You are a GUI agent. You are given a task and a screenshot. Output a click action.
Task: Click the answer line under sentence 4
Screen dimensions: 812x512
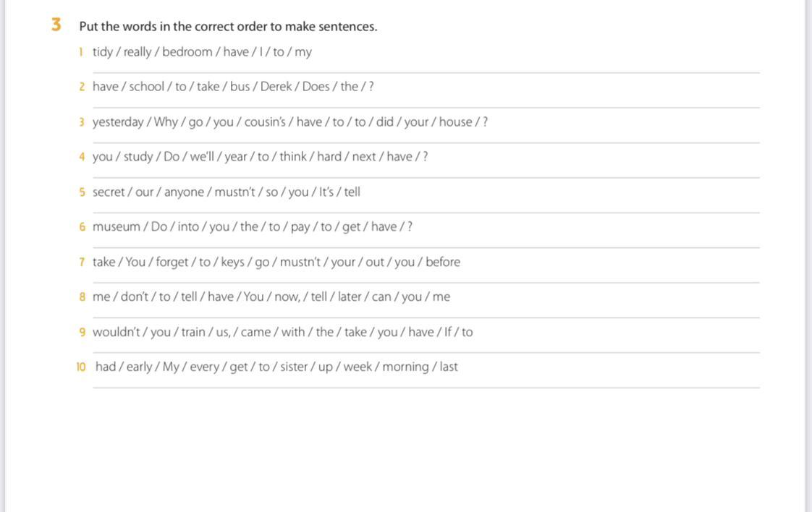pos(426,178)
